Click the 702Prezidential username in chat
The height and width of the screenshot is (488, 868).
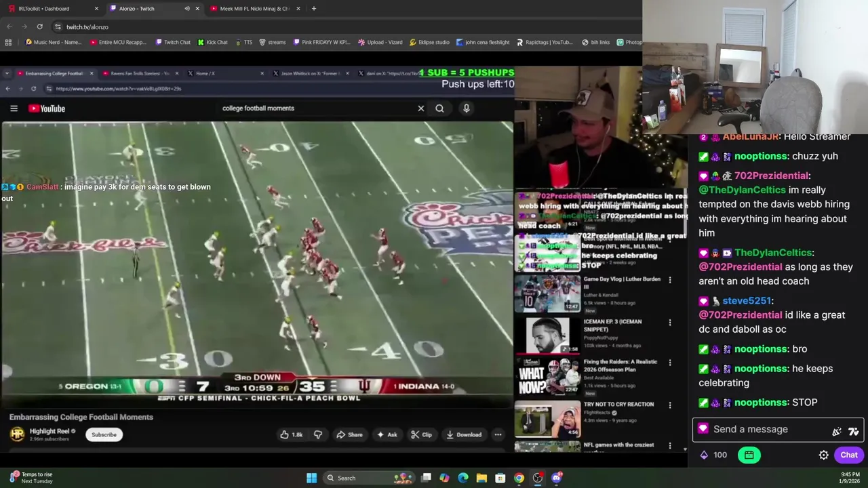click(x=771, y=176)
